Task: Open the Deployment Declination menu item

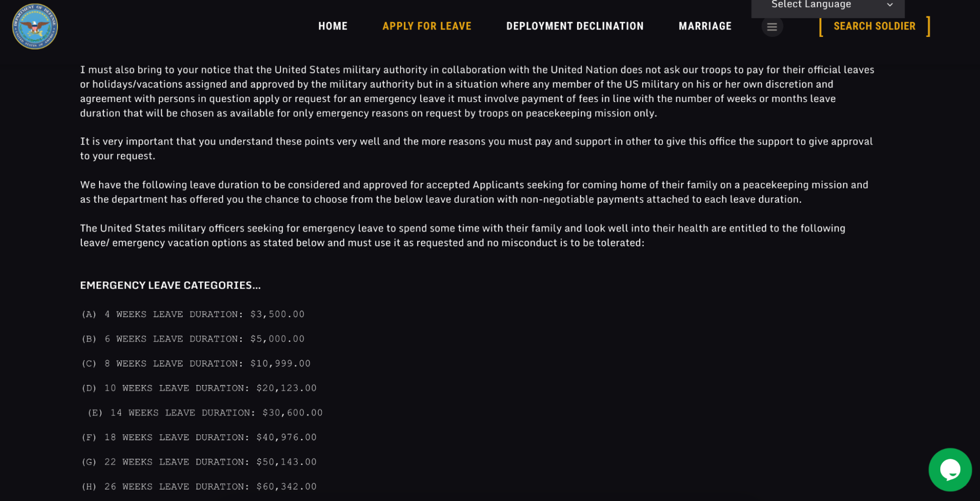Action: pyautogui.click(x=575, y=26)
